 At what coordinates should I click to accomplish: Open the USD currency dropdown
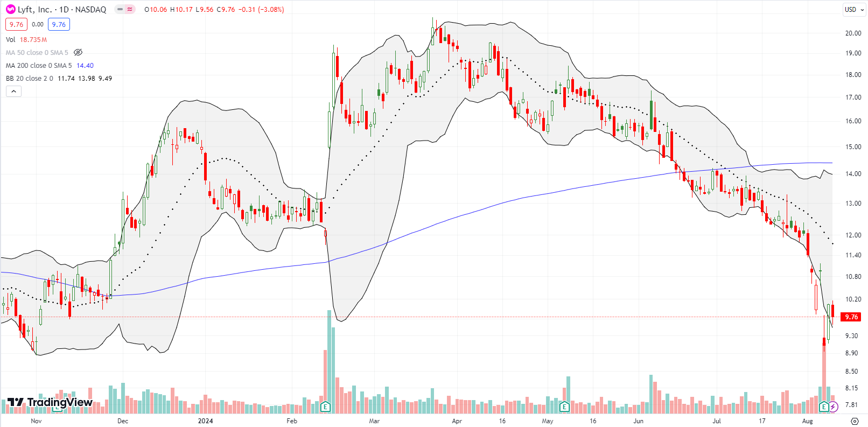pyautogui.click(x=853, y=9)
